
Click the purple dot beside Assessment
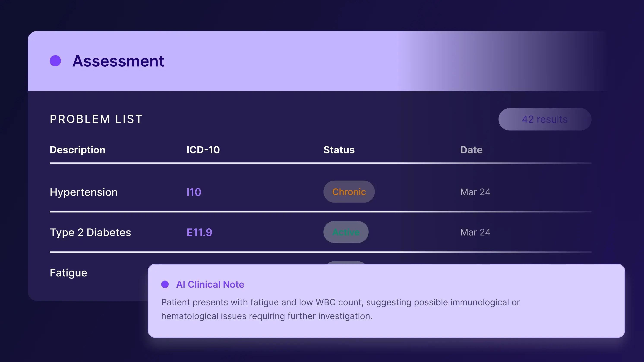tap(55, 61)
